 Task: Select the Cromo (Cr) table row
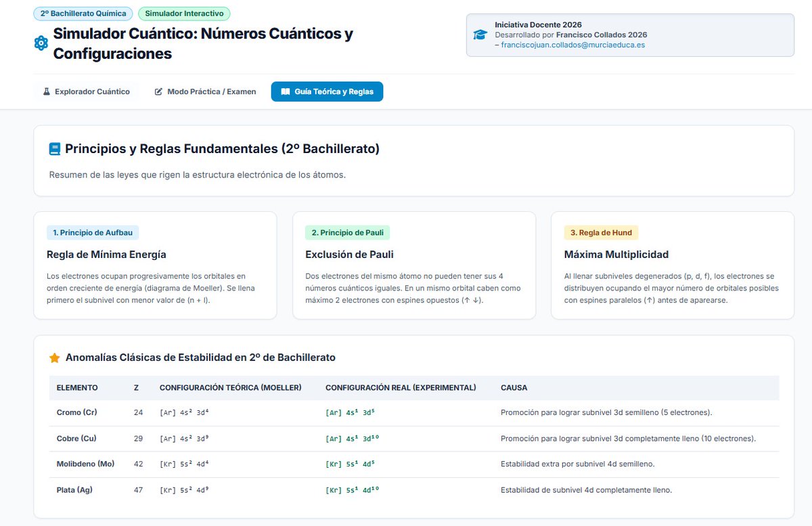[x=414, y=412]
